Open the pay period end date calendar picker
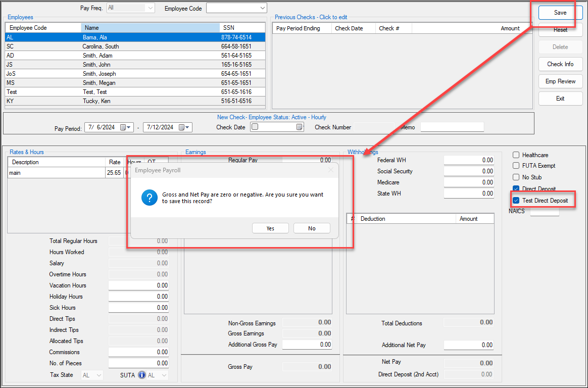The height and width of the screenshot is (388, 588). pos(187,127)
